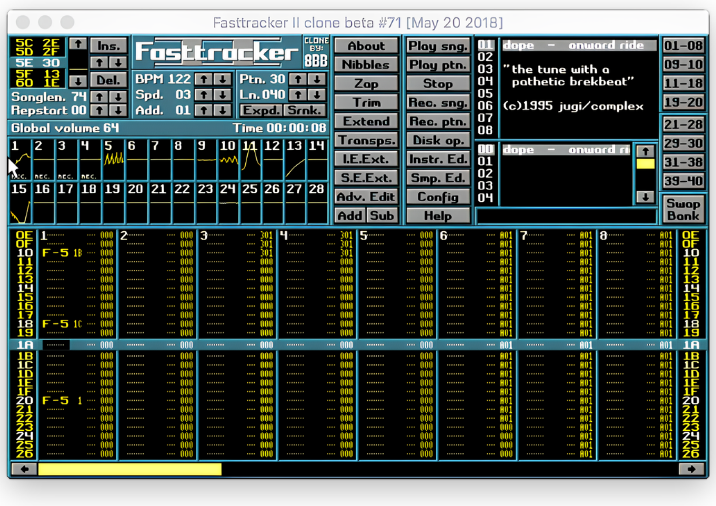The width and height of the screenshot is (716, 506).
Task: Select instrument bank 09-10
Action: tap(683, 64)
